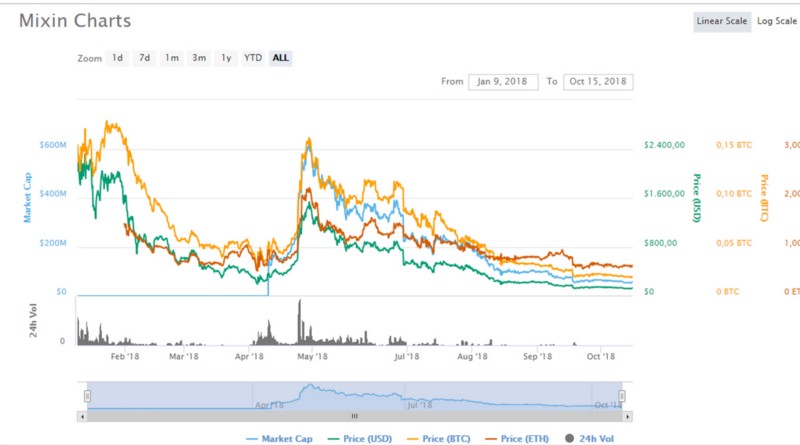Select the 1y zoom range
This screenshot has height=445, width=800.
(226, 58)
